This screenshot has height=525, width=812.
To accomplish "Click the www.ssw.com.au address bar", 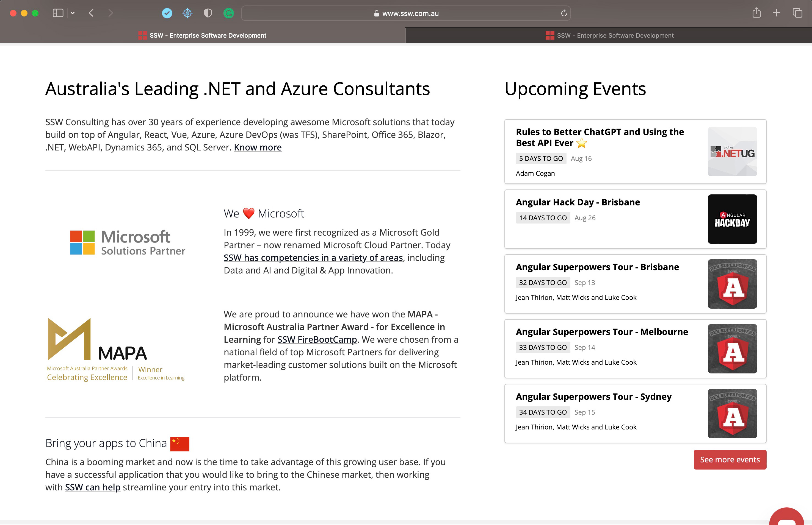I will point(406,13).
